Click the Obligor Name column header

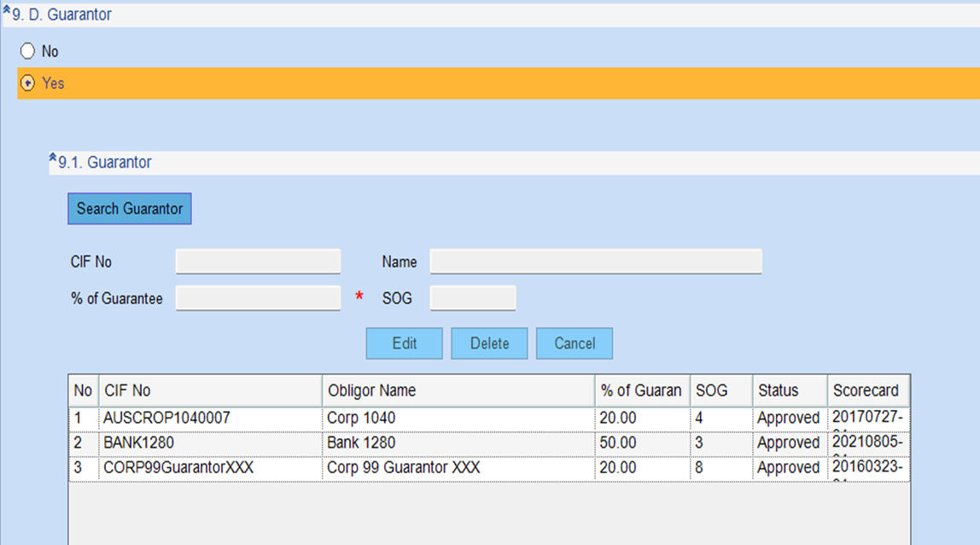458,390
